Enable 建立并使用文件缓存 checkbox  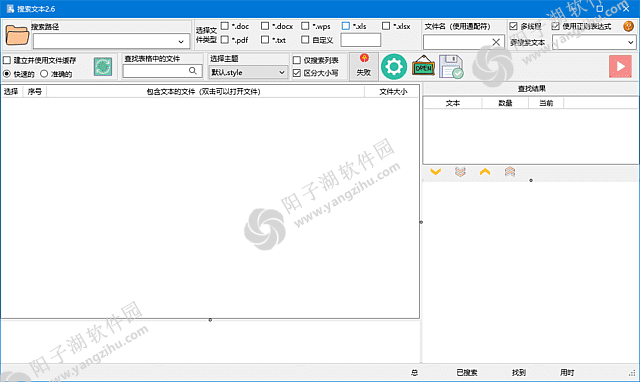tap(7, 60)
